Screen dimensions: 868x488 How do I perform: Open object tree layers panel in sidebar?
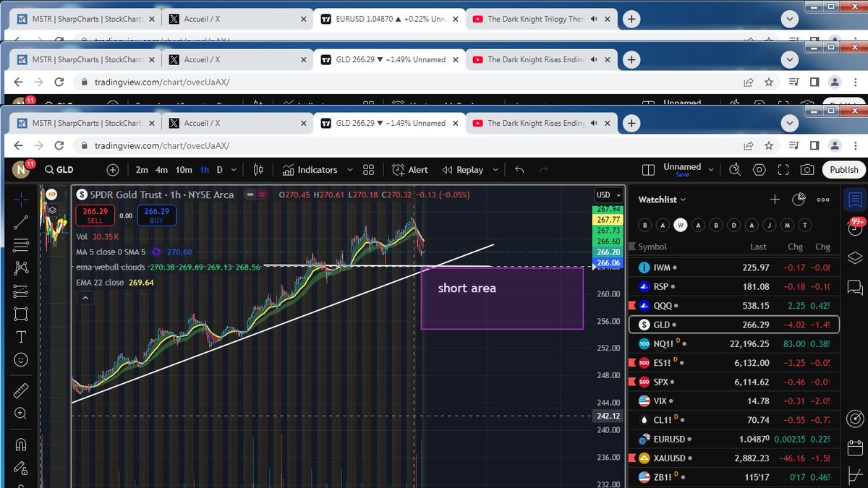[x=855, y=257]
